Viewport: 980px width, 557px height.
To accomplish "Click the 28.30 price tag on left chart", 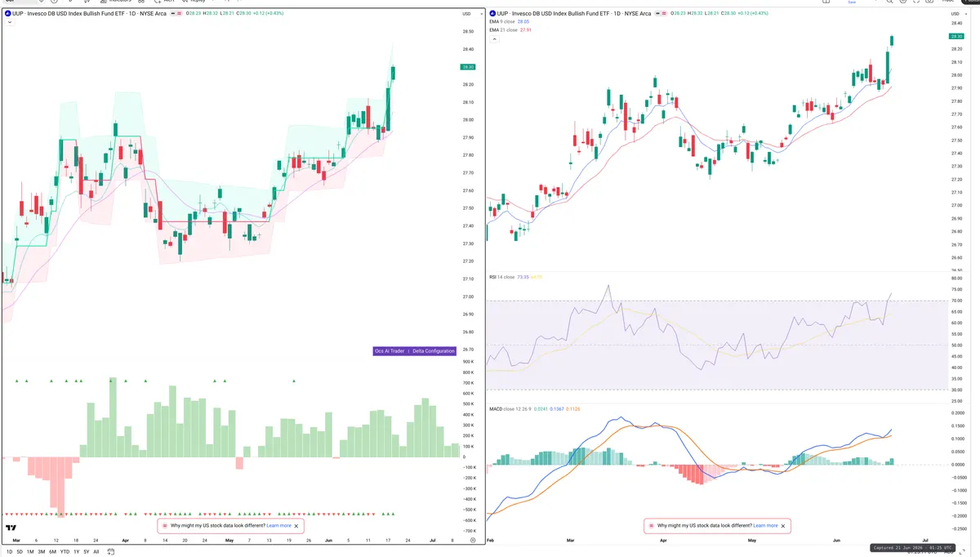I will coord(468,68).
